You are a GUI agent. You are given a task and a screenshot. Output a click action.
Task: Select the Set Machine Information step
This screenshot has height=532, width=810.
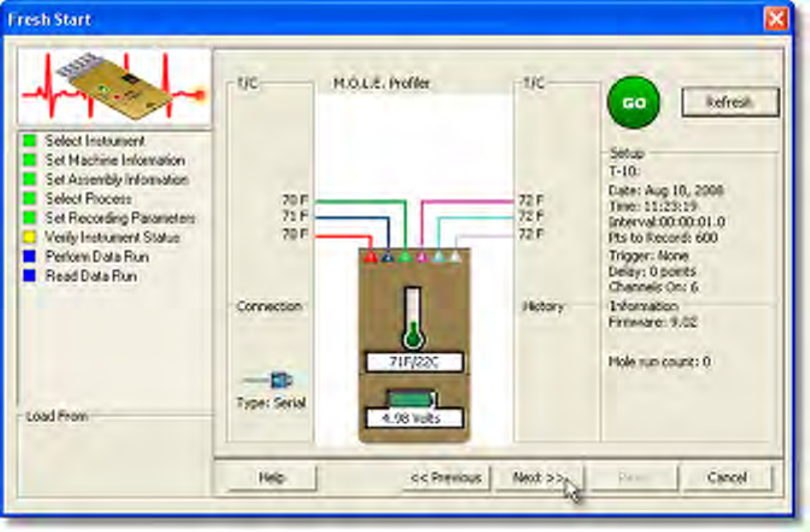click(115, 160)
